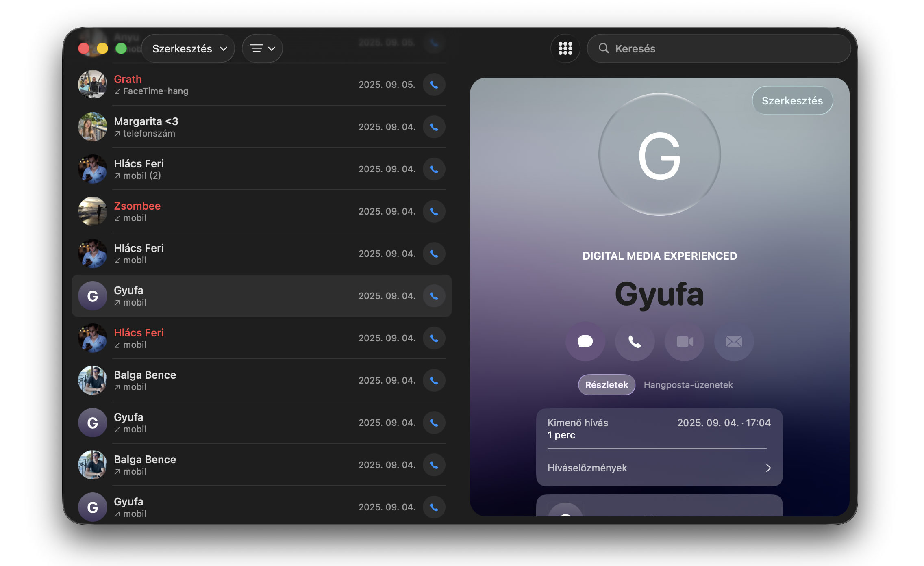The width and height of the screenshot is (924, 566).
Task: Click Gyufa's large G avatar
Action: (x=659, y=154)
